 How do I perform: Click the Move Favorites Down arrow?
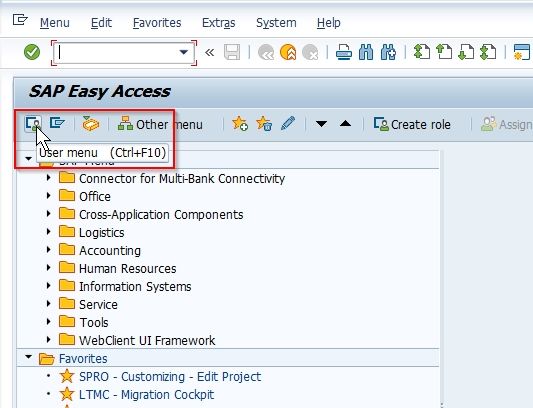click(x=321, y=124)
